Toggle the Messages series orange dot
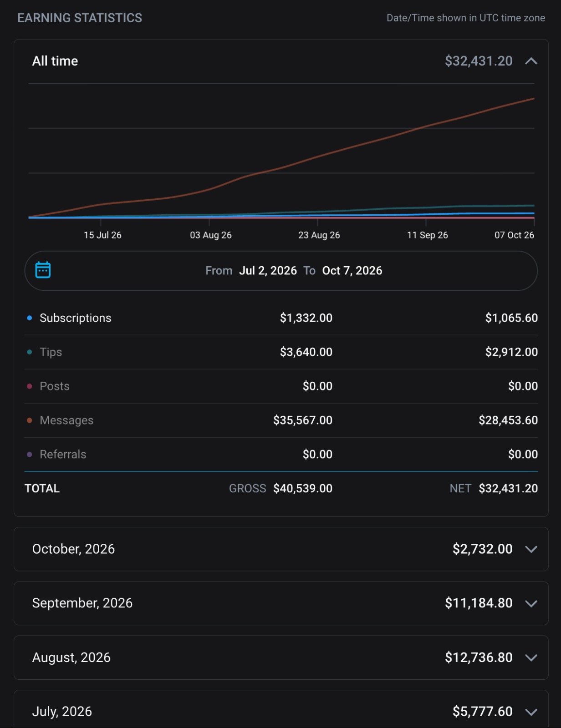Screen dimensions: 561x728 [30, 420]
